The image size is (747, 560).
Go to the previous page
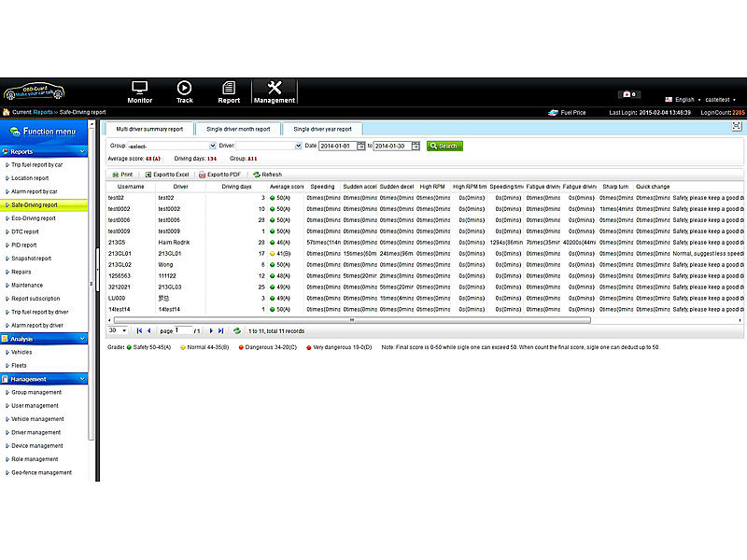[x=148, y=330]
